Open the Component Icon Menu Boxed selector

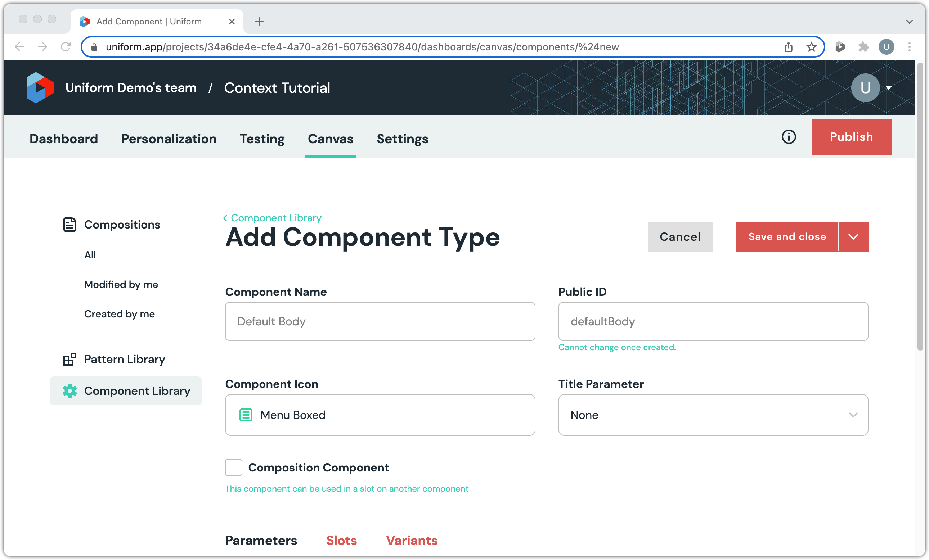380,415
